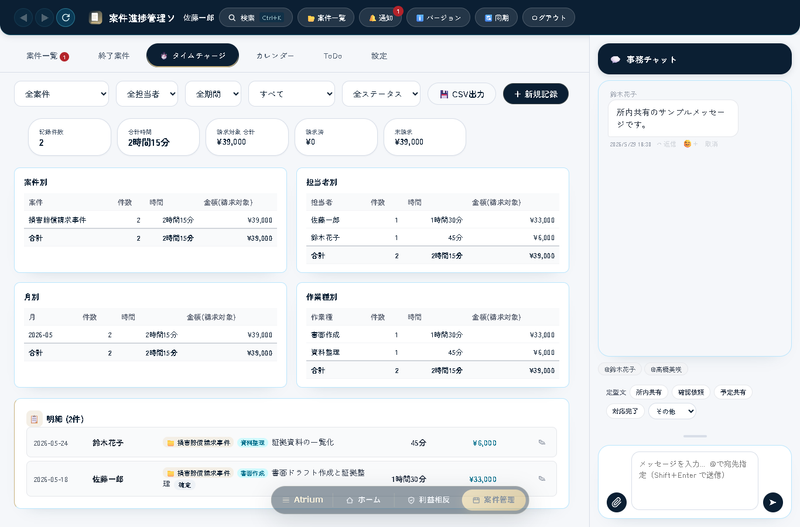Edit the 佐藤一郎 ¥33,000 record pencil icon
The image size is (800, 527).
tap(542, 479)
